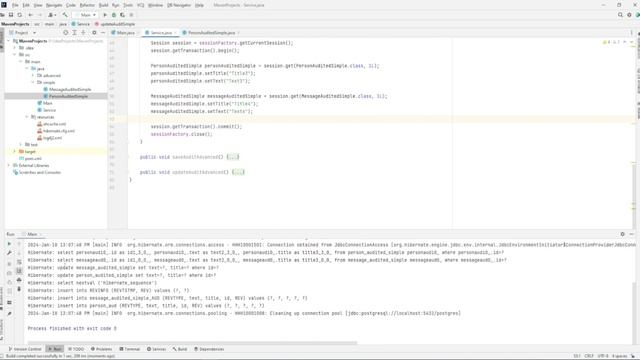This screenshot has height=360, width=640.
Task: Open Project panel options gear
Action: point(94,33)
